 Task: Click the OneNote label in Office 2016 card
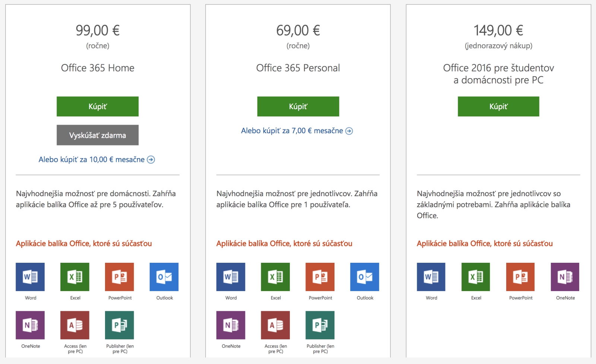(x=565, y=298)
